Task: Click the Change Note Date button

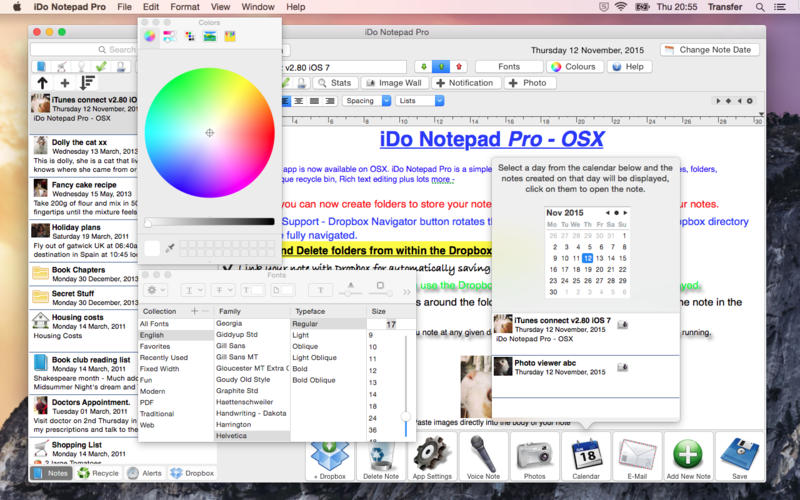Action: pyautogui.click(x=709, y=49)
